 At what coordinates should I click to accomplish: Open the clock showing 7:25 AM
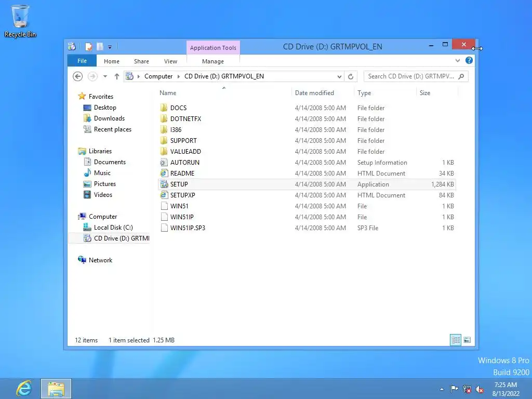(506, 389)
